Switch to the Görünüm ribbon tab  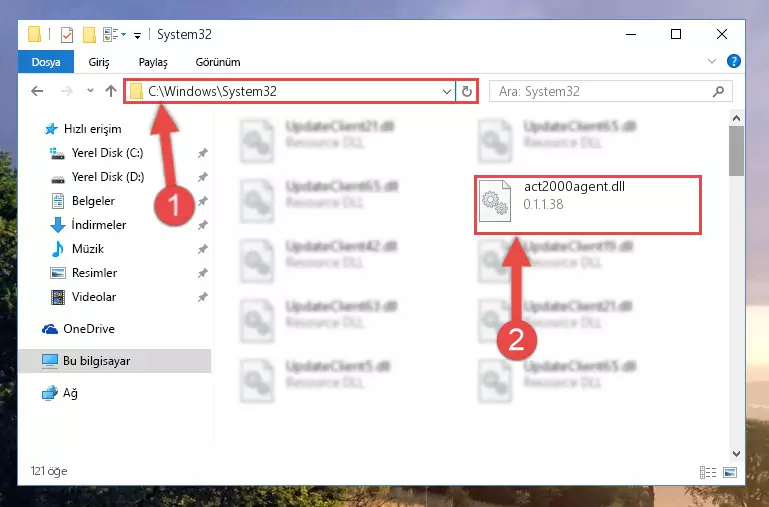pos(218,62)
